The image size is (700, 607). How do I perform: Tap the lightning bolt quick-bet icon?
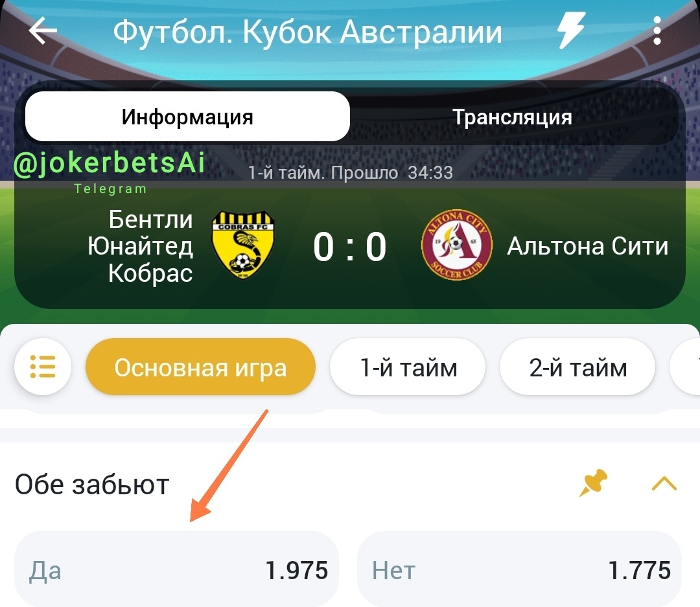click(571, 30)
